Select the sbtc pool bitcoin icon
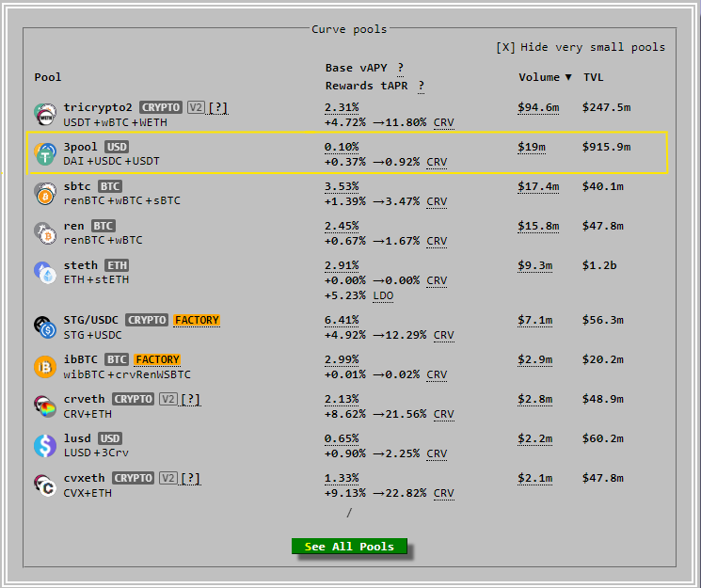The width and height of the screenshot is (701, 588). point(45,194)
